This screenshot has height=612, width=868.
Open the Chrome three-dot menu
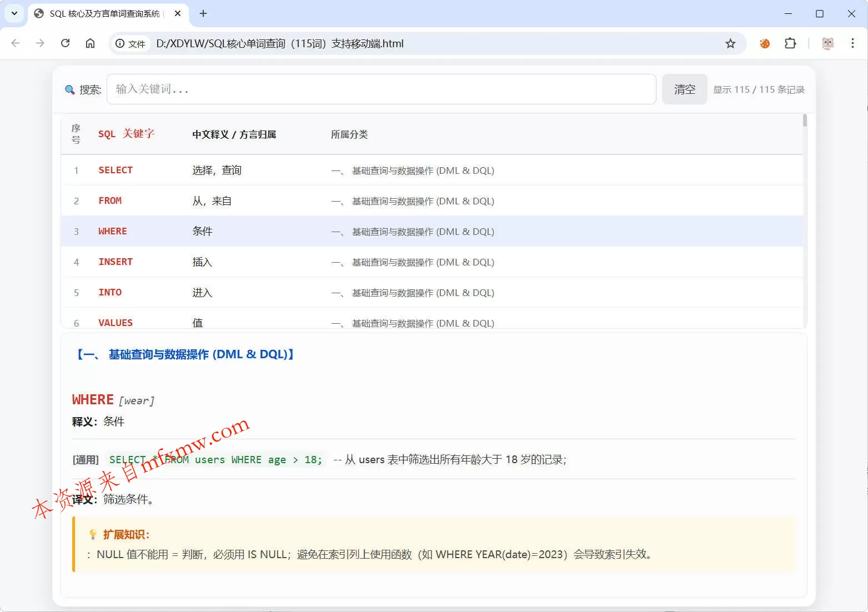click(852, 43)
